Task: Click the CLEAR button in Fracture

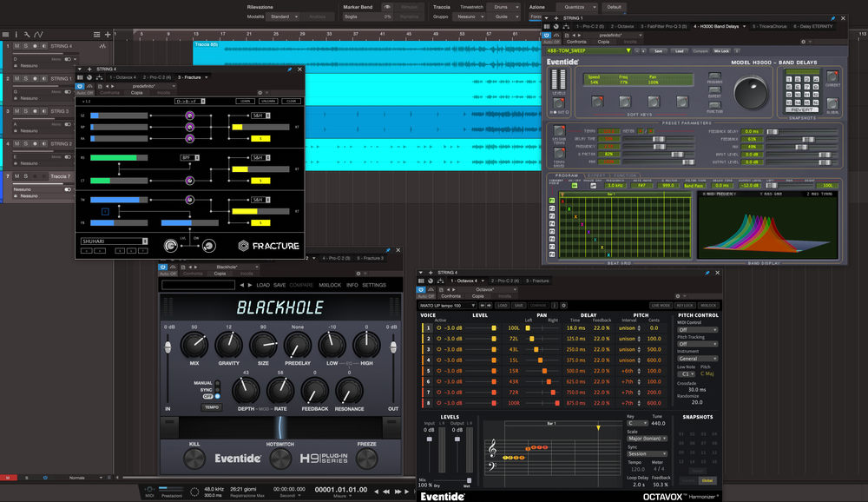Action: click(x=291, y=102)
